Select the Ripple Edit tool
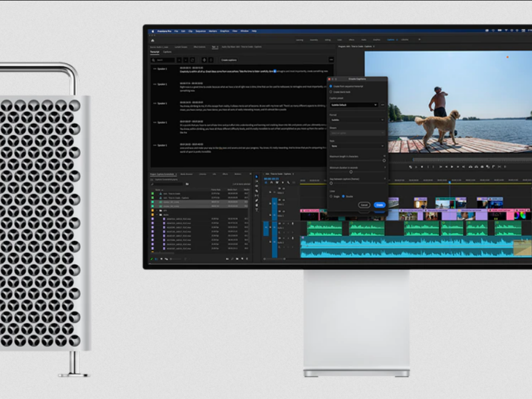Image resolution: width=532 pixels, height=399 pixels. pos(257,186)
